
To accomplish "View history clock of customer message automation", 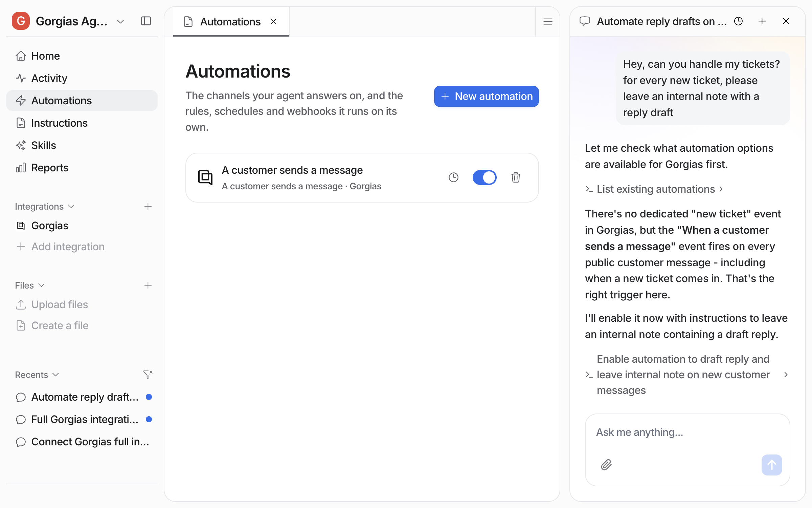I will [453, 177].
